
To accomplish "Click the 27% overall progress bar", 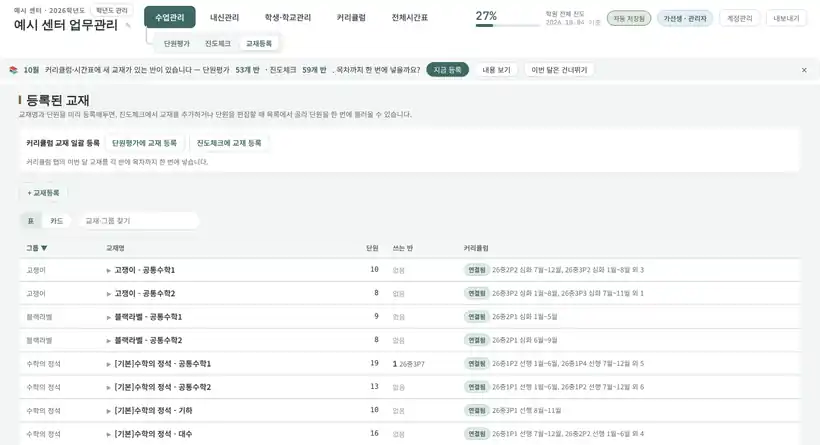I will click(507, 25).
